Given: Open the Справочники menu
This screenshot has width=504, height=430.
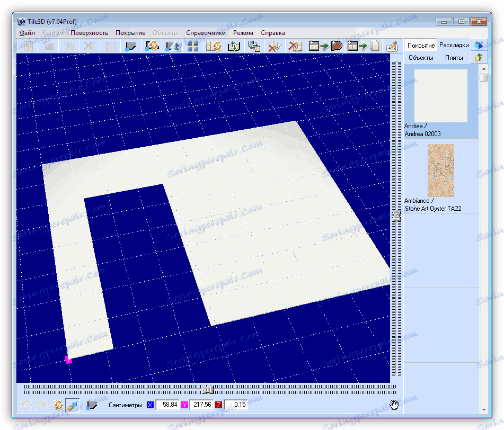Looking at the screenshot, I should [x=206, y=33].
